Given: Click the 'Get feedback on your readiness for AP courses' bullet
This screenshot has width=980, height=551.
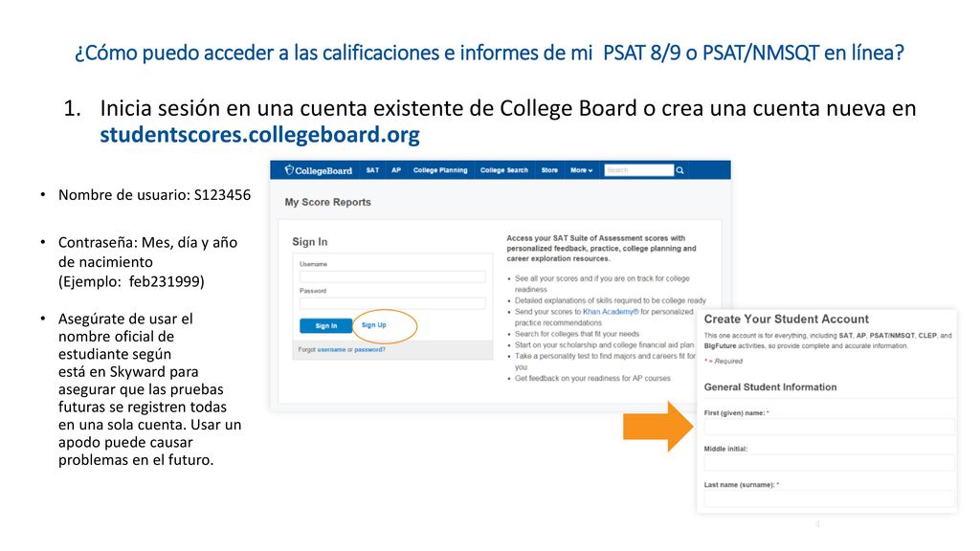Looking at the screenshot, I should tap(591, 379).
